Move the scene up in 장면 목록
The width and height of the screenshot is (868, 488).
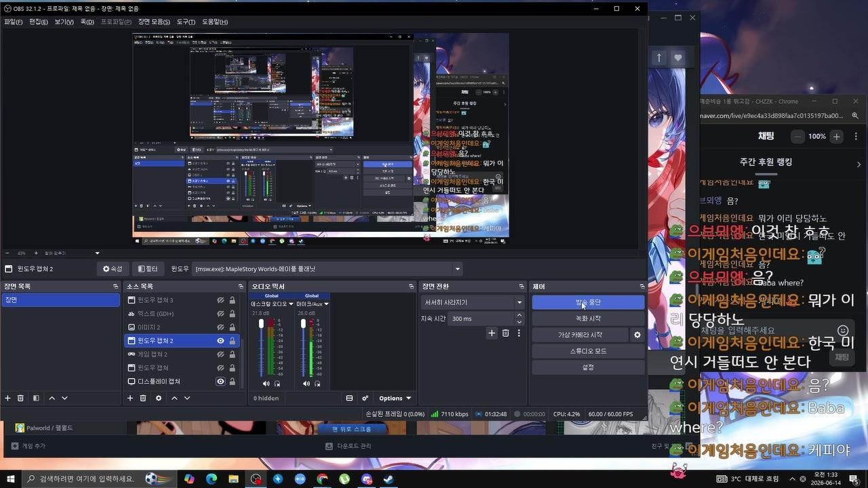(52, 398)
